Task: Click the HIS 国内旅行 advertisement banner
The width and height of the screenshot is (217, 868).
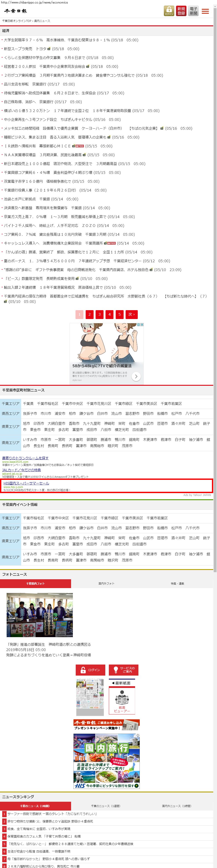Action: [x=106, y=761]
